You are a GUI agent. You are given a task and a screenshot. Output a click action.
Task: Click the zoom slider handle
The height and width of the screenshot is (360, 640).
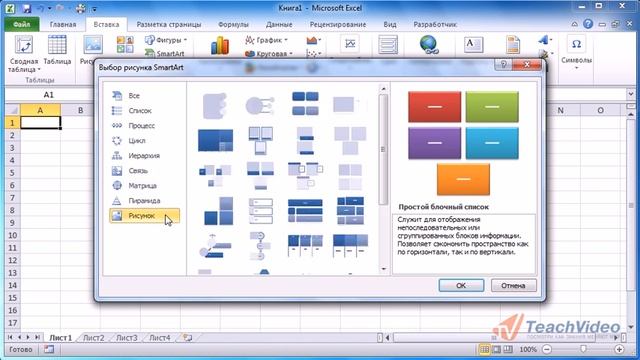point(583,349)
